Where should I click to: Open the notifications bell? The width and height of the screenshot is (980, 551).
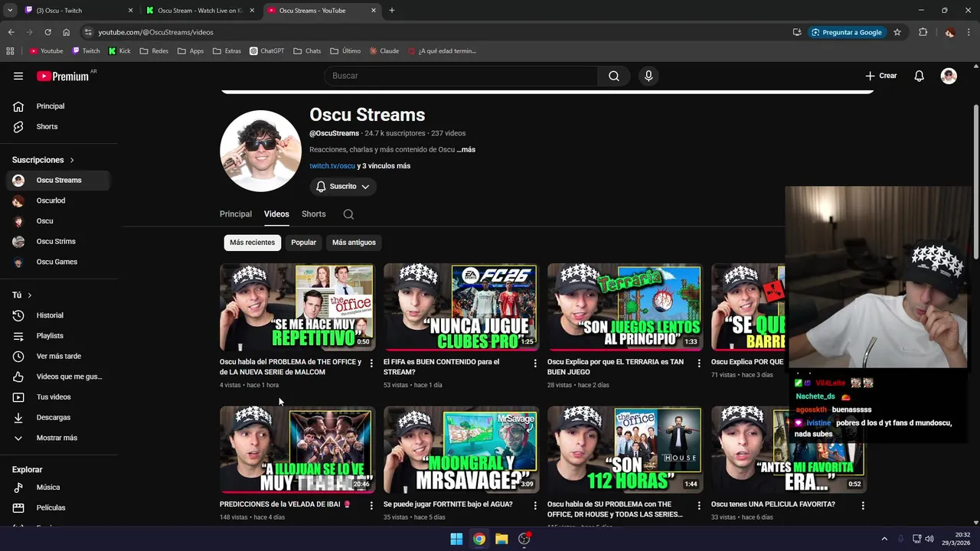pyautogui.click(x=920, y=76)
